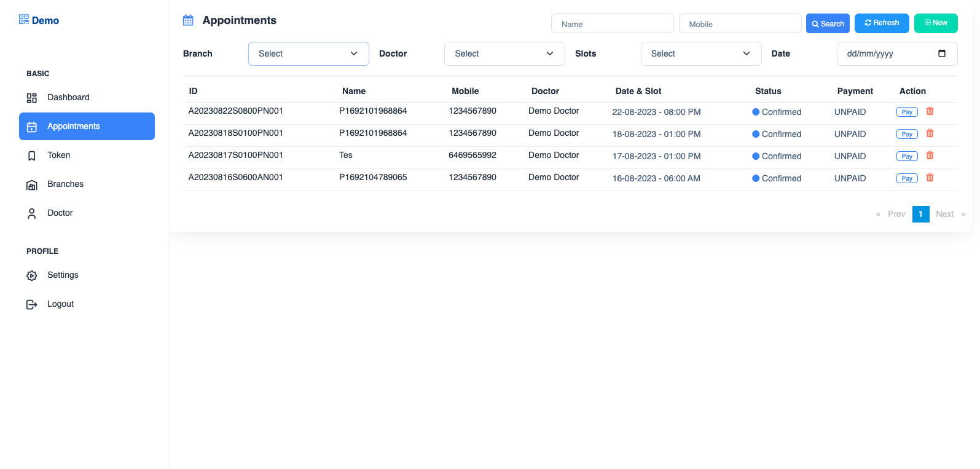Click the Demo brand link

(39, 20)
